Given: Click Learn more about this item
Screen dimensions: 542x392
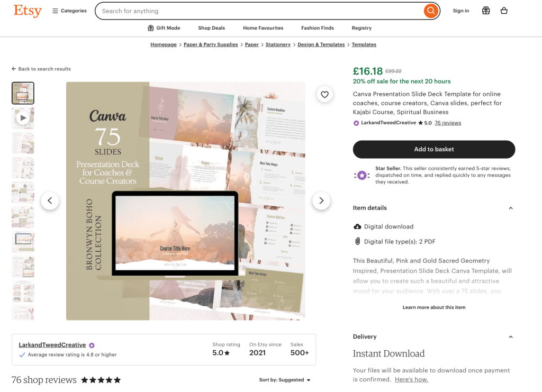Looking at the screenshot, I should (434, 307).
